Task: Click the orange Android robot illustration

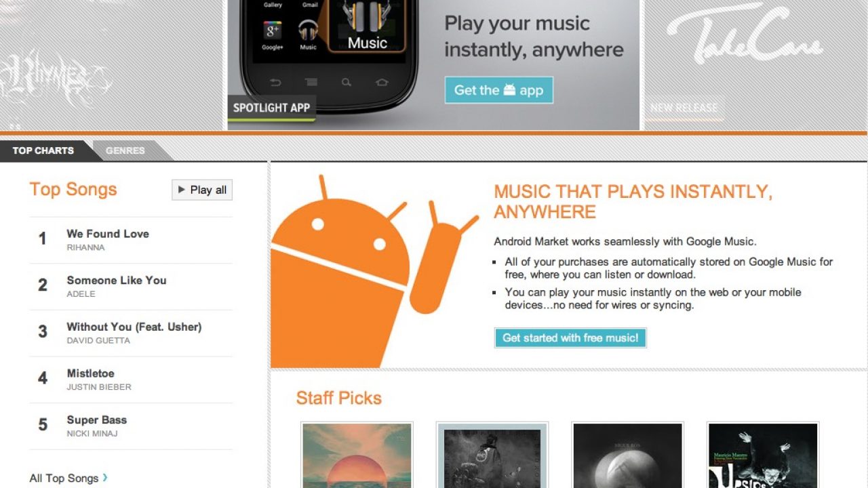Action: pos(372,271)
